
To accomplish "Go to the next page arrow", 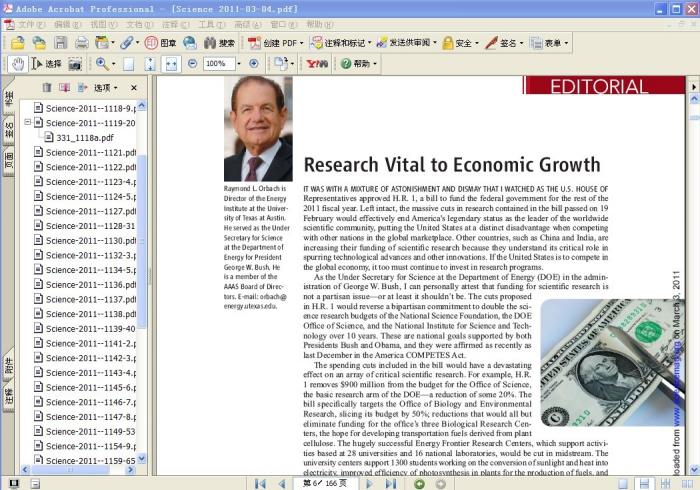I will click(x=369, y=484).
